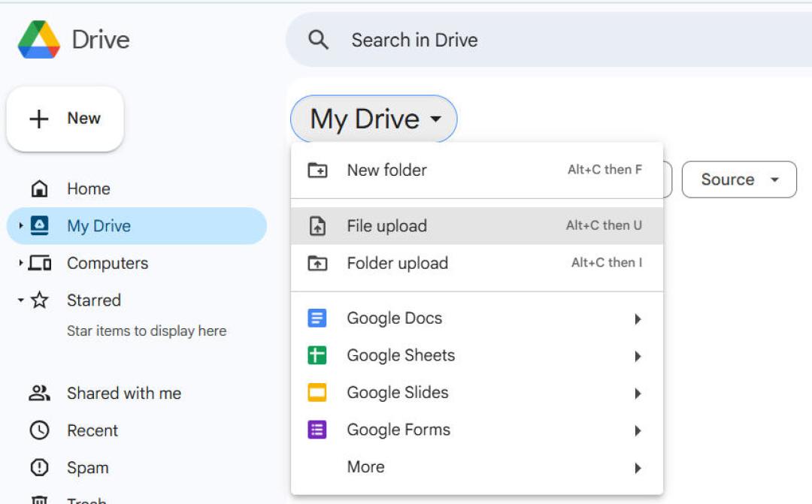Open Computers in the sidebar
The height and width of the screenshot is (504, 812).
click(137, 264)
